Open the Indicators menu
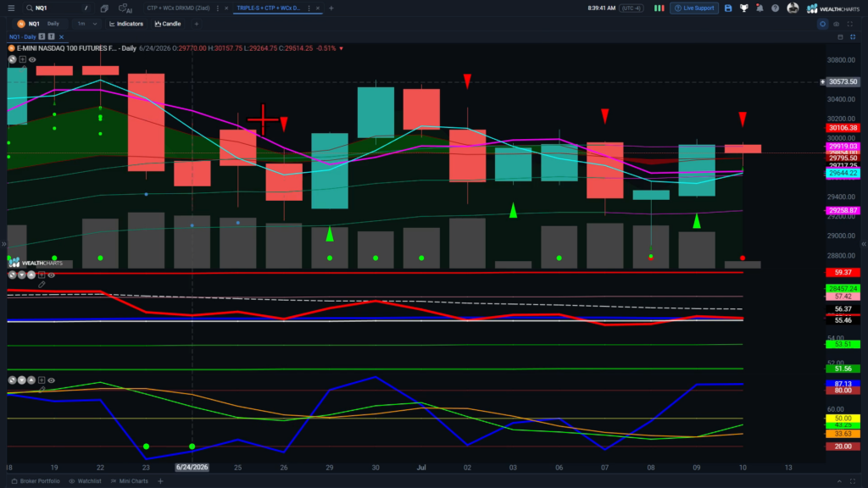 click(126, 24)
